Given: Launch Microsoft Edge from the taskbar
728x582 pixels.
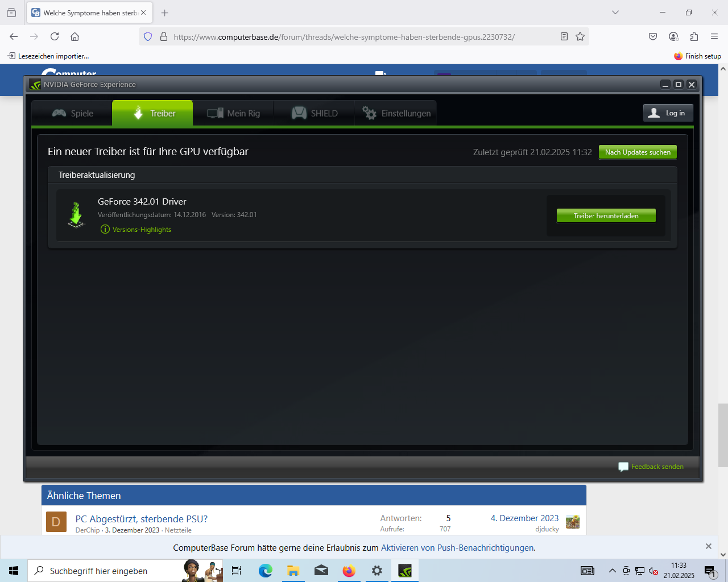Looking at the screenshot, I should [265, 571].
